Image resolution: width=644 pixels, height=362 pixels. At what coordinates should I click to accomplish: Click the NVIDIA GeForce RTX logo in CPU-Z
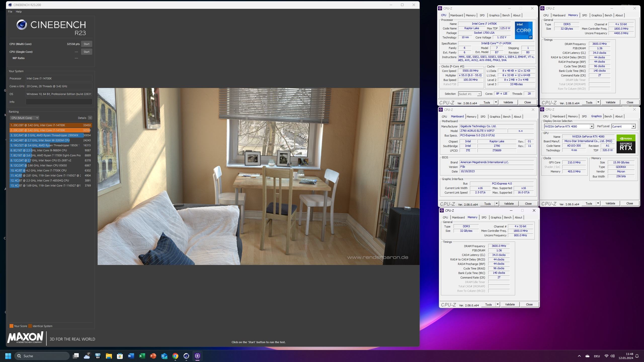coord(626,144)
